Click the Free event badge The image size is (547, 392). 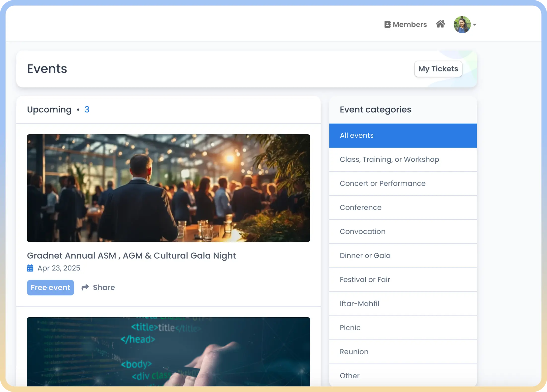click(50, 287)
